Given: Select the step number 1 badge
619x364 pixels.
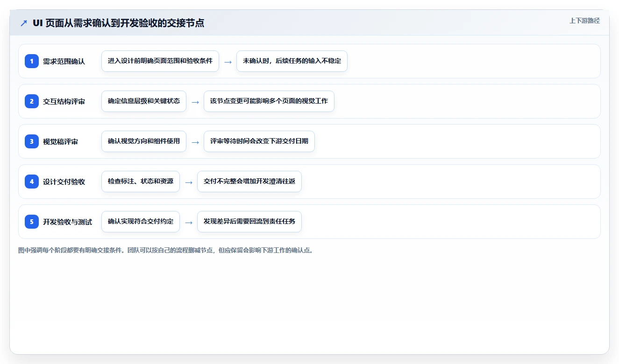Looking at the screenshot, I should point(32,61).
